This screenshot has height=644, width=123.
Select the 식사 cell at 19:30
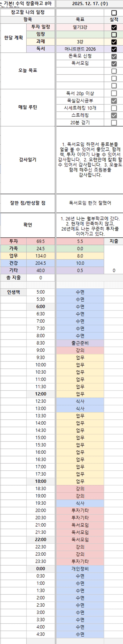click(80, 503)
